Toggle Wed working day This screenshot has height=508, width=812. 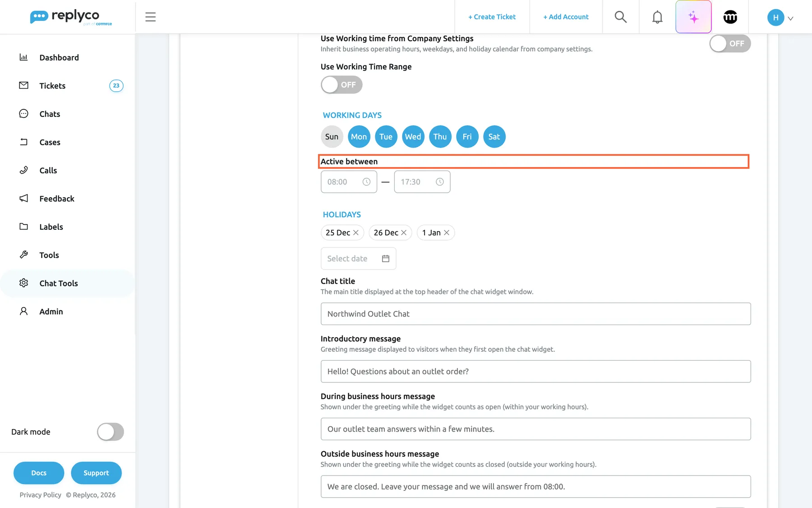pos(413,136)
